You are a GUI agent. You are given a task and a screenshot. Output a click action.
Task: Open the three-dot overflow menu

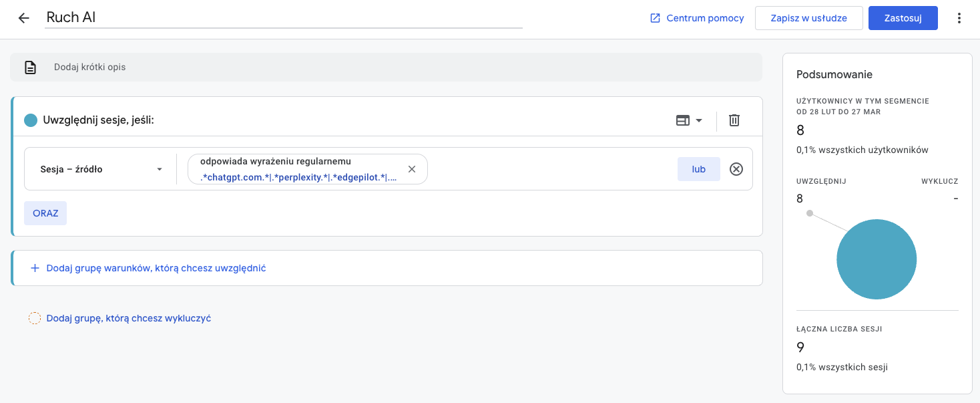[959, 18]
